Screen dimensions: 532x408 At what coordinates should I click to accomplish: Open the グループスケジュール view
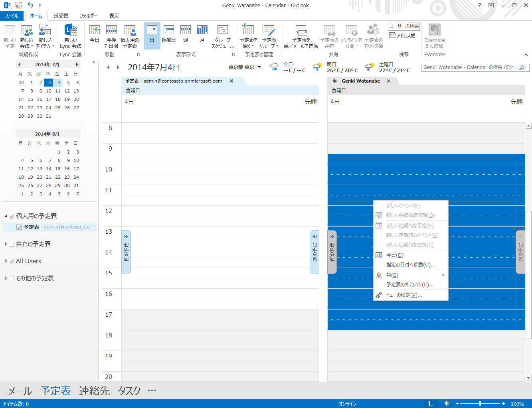(x=222, y=36)
